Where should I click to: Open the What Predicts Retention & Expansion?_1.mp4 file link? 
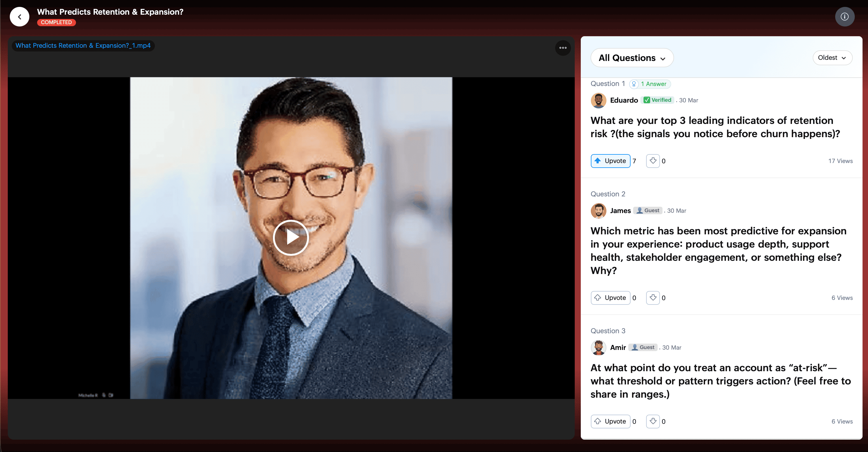click(83, 45)
